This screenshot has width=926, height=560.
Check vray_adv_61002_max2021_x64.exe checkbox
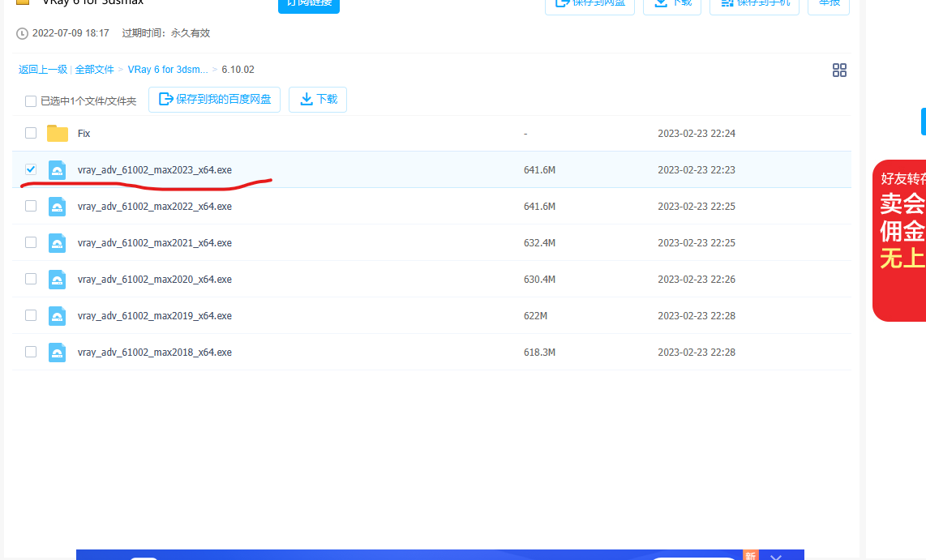tap(31, 242)
